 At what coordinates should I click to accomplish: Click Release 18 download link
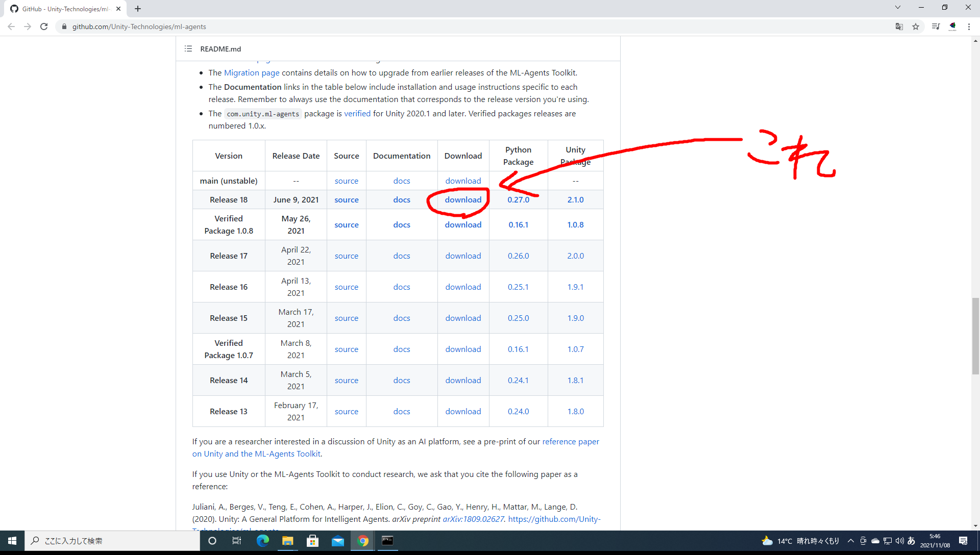[x=463, y=199]
